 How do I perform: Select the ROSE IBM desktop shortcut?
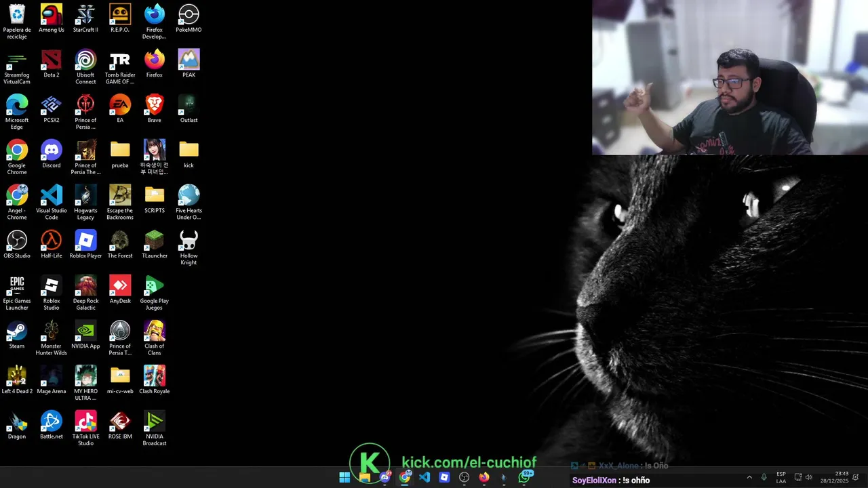[x=120, y=425]
